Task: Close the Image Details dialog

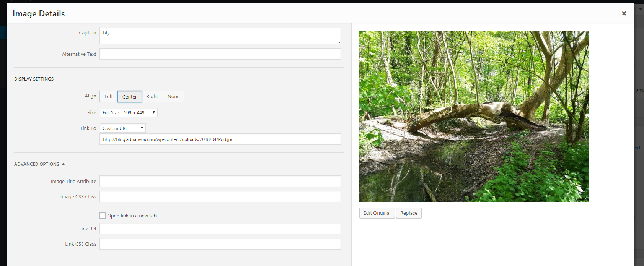Action: tap(624, 13)
